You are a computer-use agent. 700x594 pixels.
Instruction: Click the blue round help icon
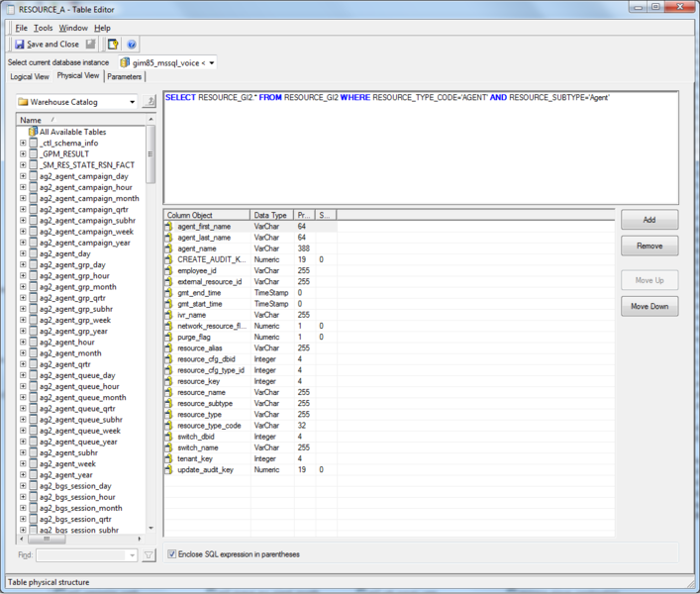132,45
